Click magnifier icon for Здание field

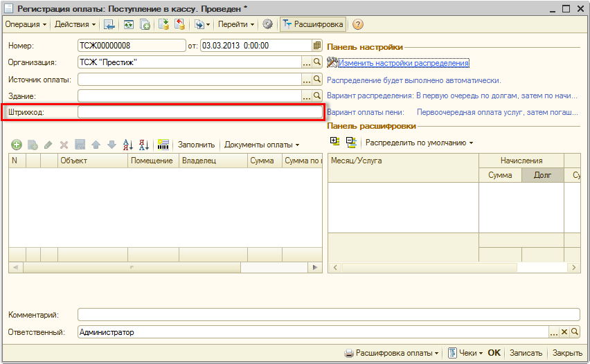tap(317, 96)
